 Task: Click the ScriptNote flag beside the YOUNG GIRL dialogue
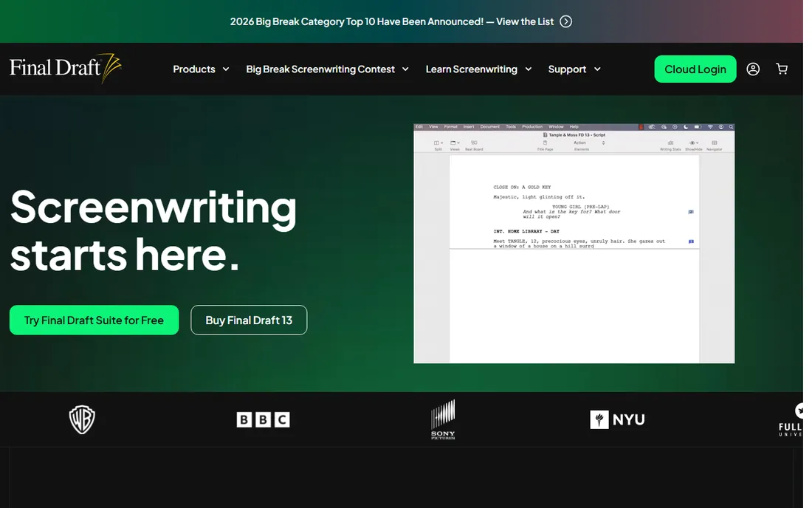[x=691, y=212]
